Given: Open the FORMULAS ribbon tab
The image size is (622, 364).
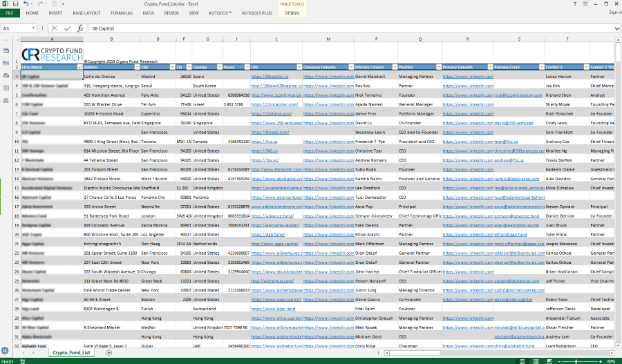Looking at the screenshot, I should tap(122, 13).
